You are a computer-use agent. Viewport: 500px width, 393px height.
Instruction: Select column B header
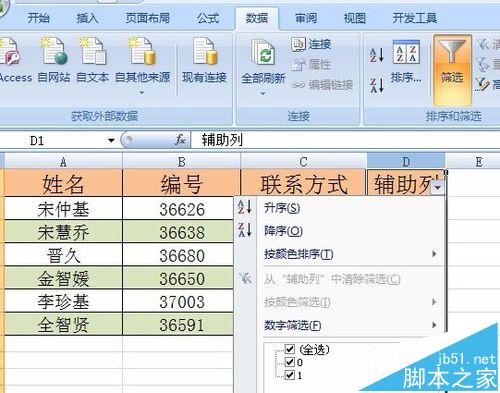181,162
